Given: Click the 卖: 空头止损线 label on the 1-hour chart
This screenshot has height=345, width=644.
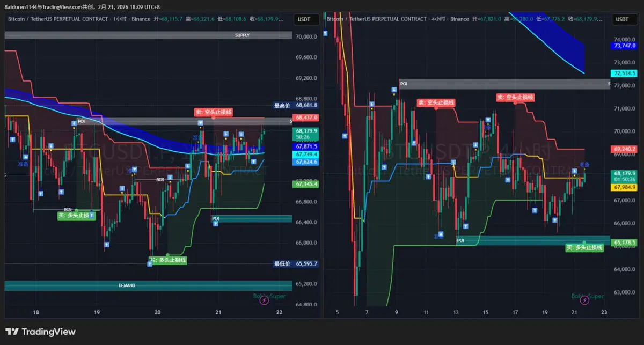Looking at the screenshot, I should [x=214, y=112].
